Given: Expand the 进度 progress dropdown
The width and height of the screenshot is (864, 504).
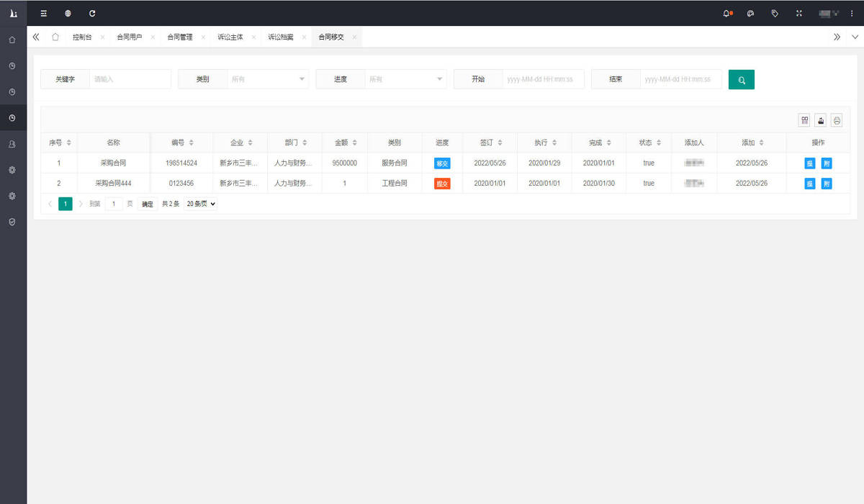Looking at the screenshot, I should [405, 79].
